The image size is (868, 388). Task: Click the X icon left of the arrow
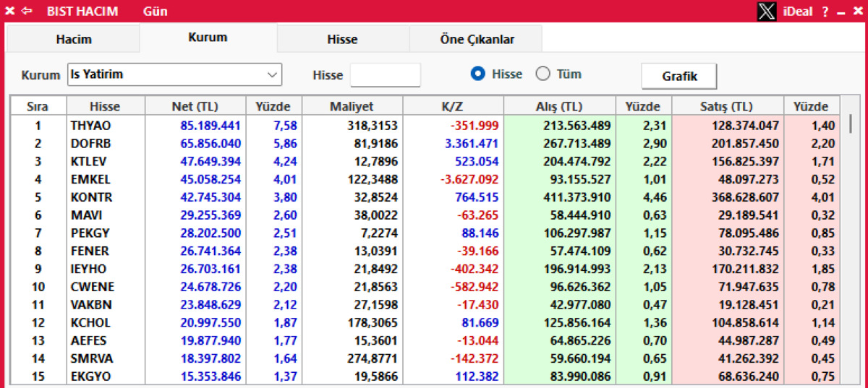pos(9,11)
